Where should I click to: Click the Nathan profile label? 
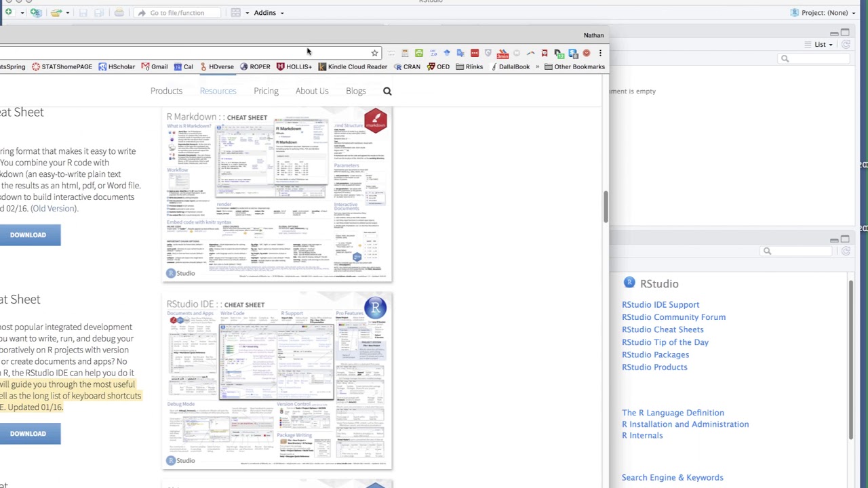point(593,35)
